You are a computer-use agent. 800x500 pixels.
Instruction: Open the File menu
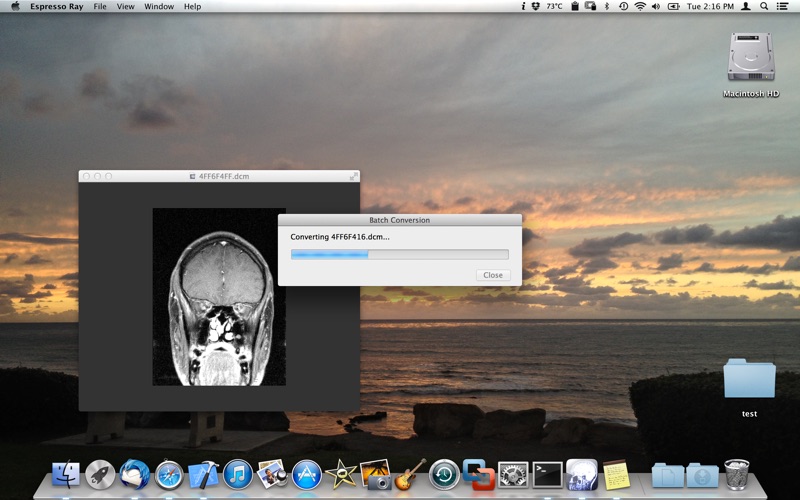(x=100, y=6)
